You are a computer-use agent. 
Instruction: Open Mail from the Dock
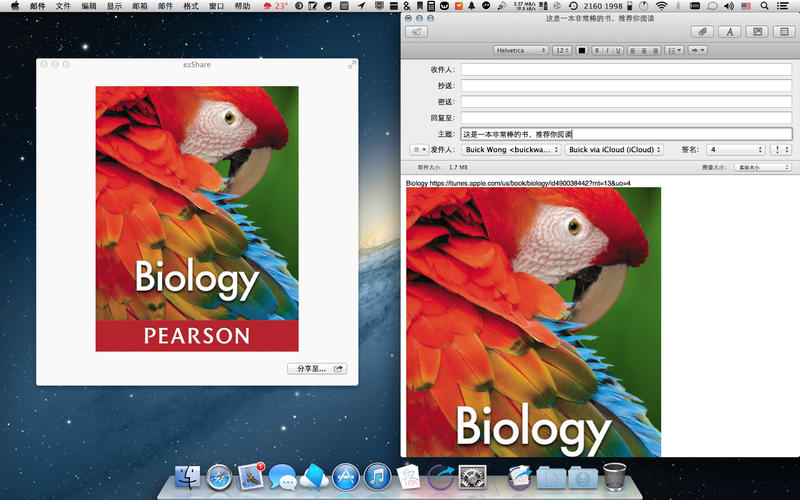point(251,477)
